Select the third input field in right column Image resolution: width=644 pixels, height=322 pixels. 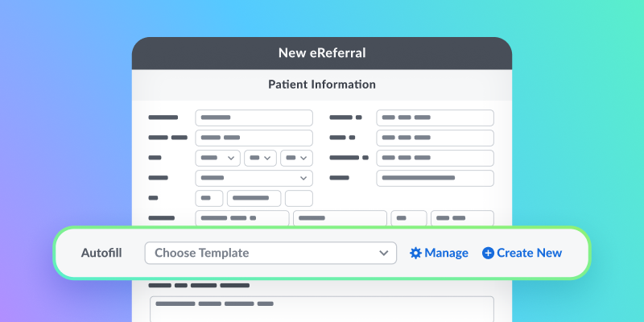pyautogui.click(x=435, y=158)
